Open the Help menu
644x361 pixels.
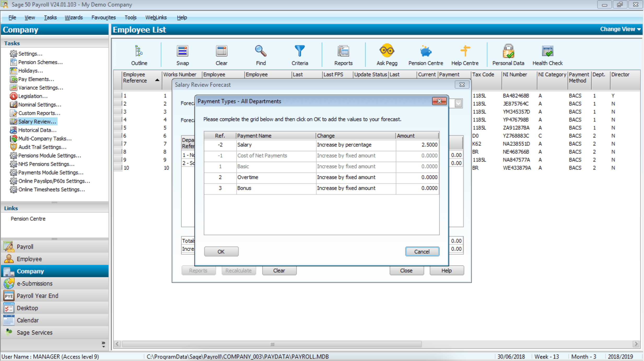[182, 17]
